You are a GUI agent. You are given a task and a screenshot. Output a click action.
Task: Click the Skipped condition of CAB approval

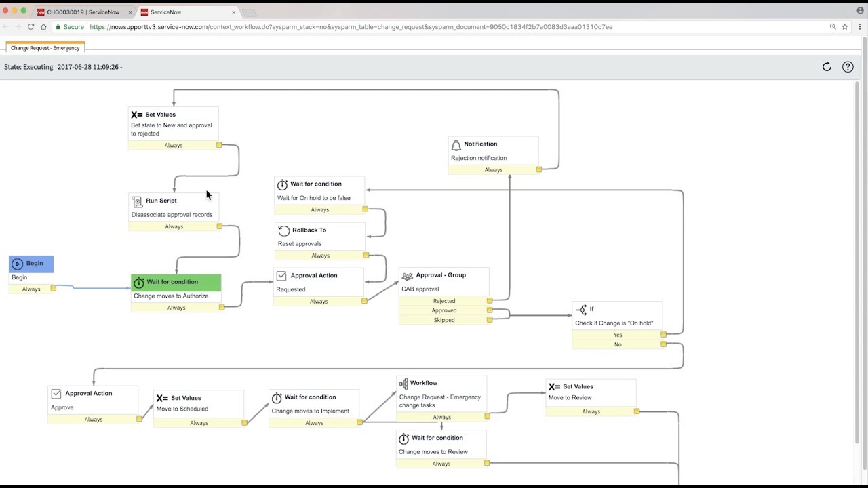tap(444, 320)
